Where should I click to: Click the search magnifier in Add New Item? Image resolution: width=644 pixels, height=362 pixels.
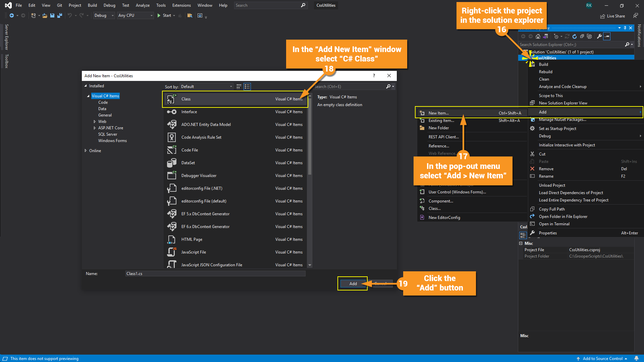pos(388,87)
